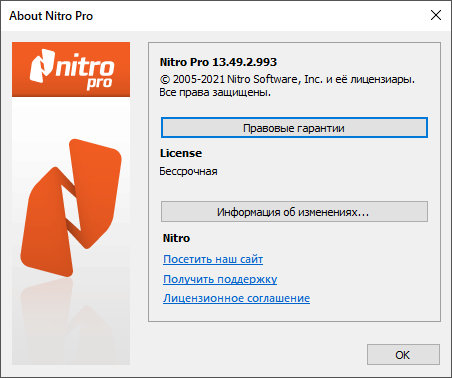This screenshot has width=452, height=378.
Task: Open the Получить поддержку link
Action: [x=220, y=279]
